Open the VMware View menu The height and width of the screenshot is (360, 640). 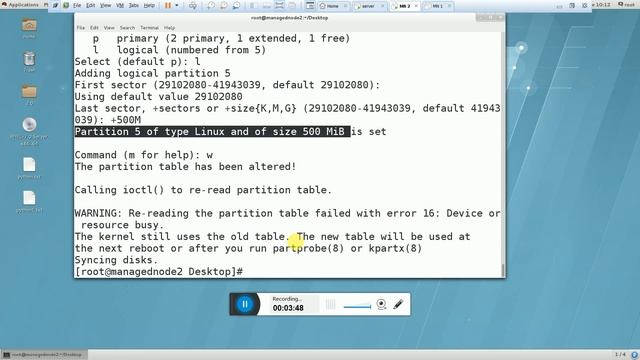105,5
